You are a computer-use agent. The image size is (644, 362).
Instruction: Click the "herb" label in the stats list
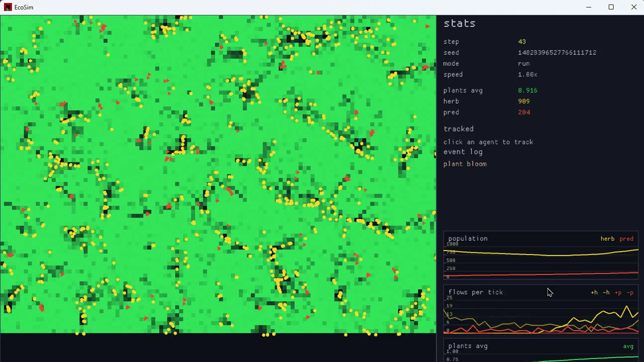click(x=451, y=102)
